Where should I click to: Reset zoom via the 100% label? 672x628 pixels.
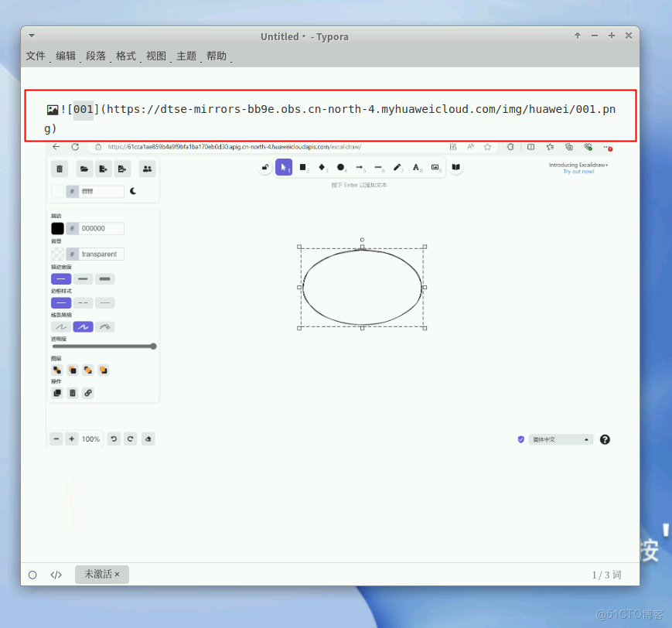[90, 439]
